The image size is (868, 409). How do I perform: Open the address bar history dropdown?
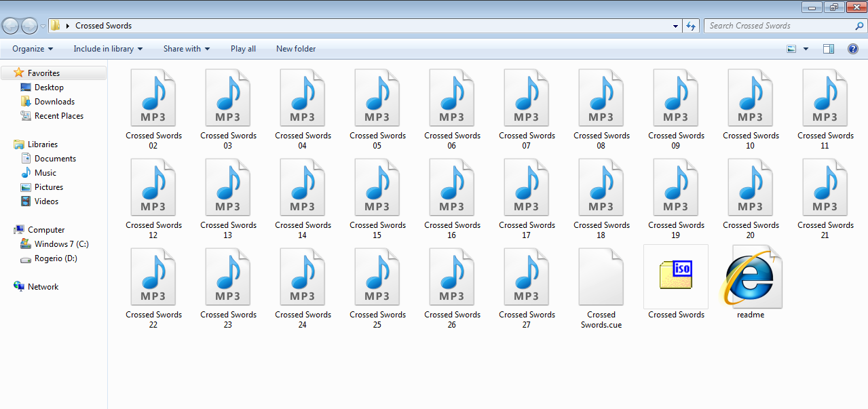point(675,26)
